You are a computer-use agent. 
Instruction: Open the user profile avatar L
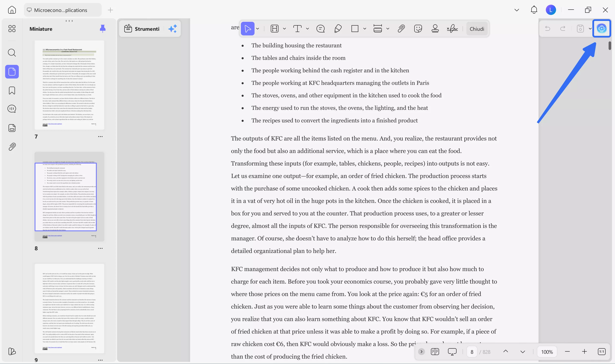551,10
